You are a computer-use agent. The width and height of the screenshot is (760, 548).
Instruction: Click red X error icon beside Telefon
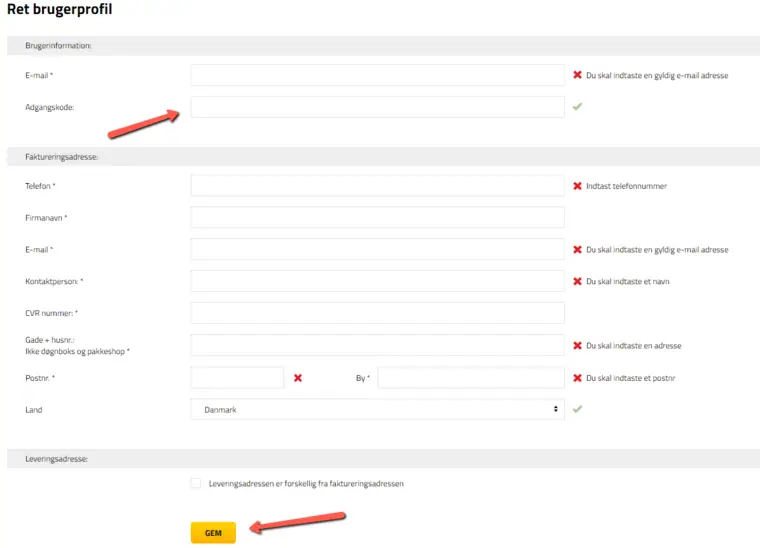click(x=577, y=186)
